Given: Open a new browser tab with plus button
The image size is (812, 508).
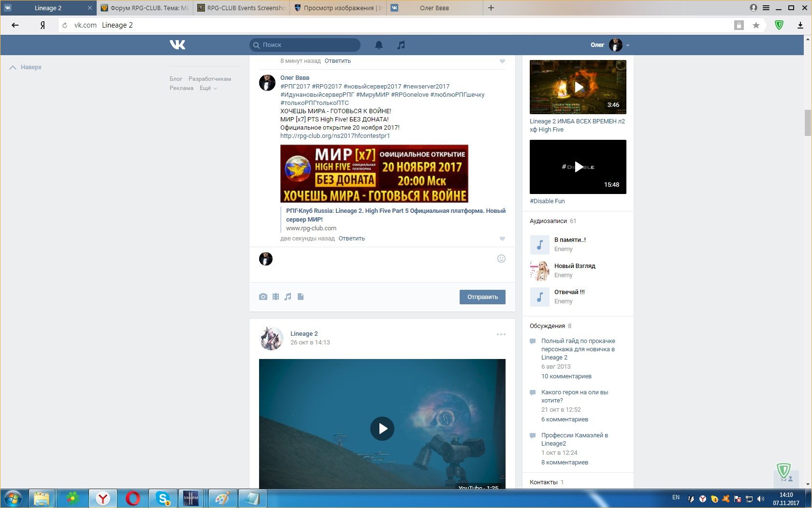Looking at the screenshot, I should point(491,8).
